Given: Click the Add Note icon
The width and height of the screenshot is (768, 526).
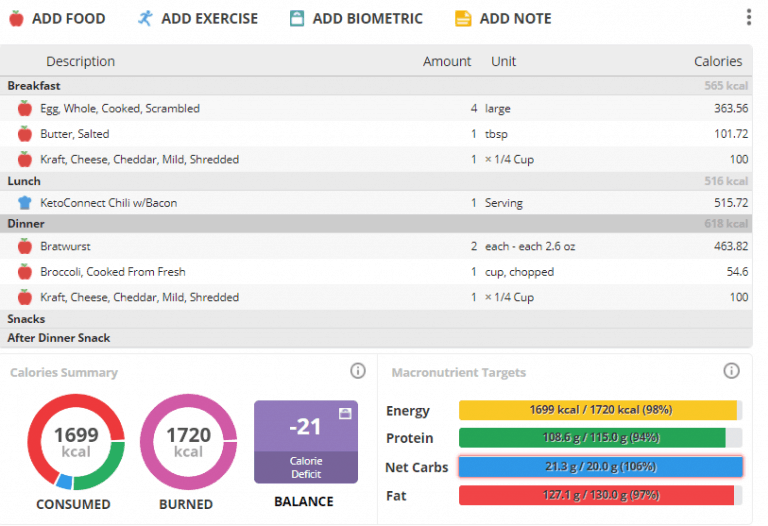Looking at the screenshot, I should point(463,18).
